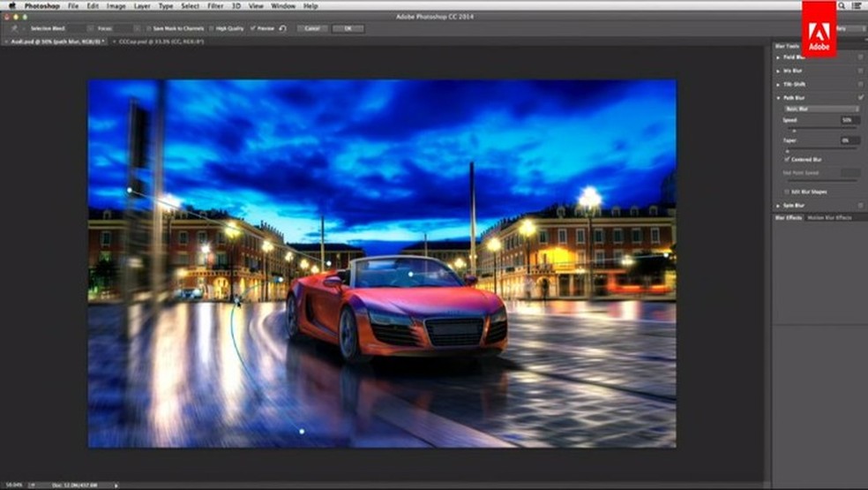Viewport: 868px width, 490px height.
Task: Click the blur tool pin icon in options bar
Action: point(15,28)
